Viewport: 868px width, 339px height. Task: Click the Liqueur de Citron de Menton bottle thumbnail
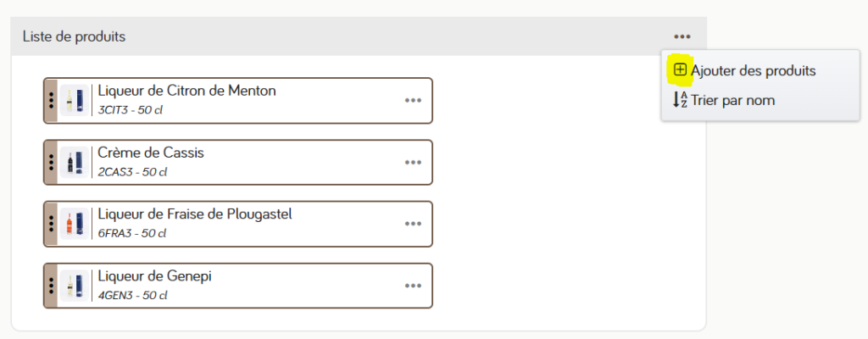coord(75,100)
